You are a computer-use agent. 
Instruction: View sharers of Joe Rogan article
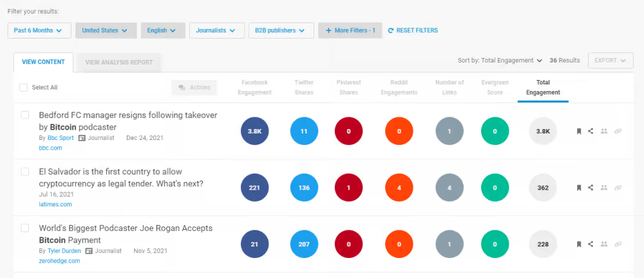coord(604,244)
